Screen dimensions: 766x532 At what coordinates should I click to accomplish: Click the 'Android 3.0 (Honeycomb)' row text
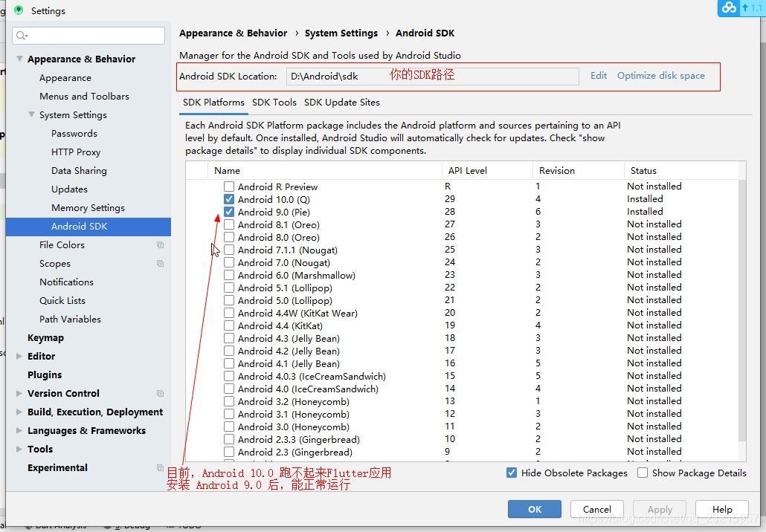click(x=294, y=426)
